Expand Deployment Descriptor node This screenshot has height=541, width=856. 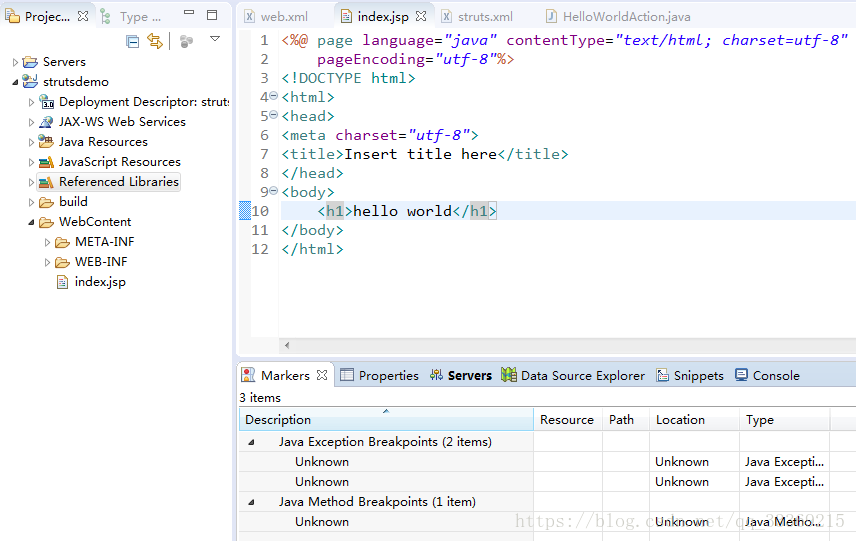click(x=31, y=102)
